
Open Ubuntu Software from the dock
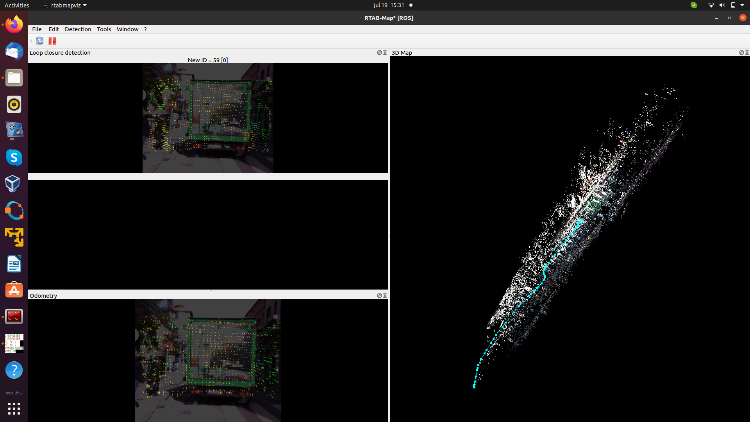pyautogui.click(x=14, y=289)
